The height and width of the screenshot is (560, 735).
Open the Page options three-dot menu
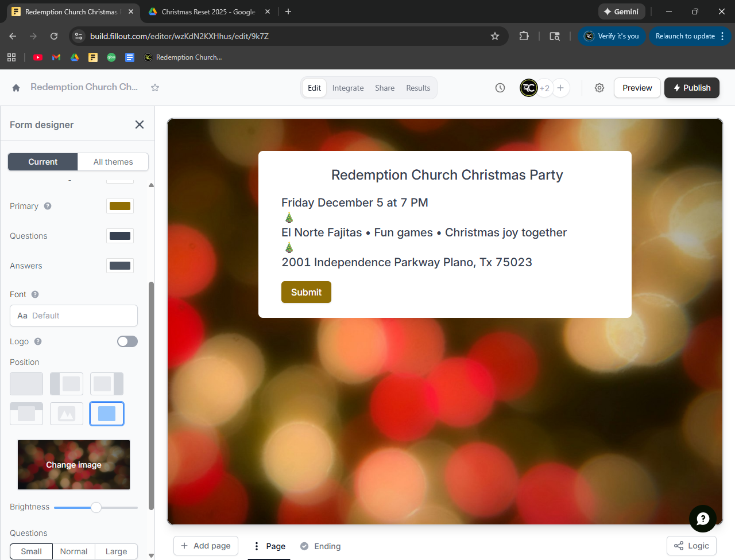(x=257, y=546)
